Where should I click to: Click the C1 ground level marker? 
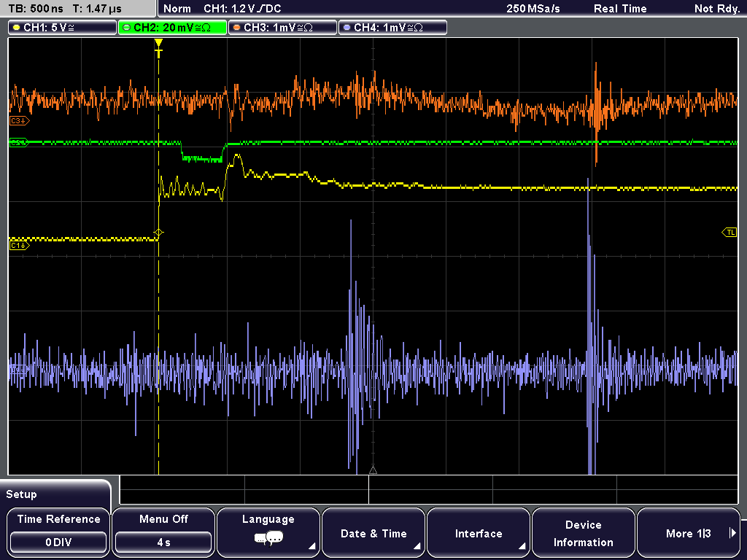pyautogui.click(x=19, y=246)
